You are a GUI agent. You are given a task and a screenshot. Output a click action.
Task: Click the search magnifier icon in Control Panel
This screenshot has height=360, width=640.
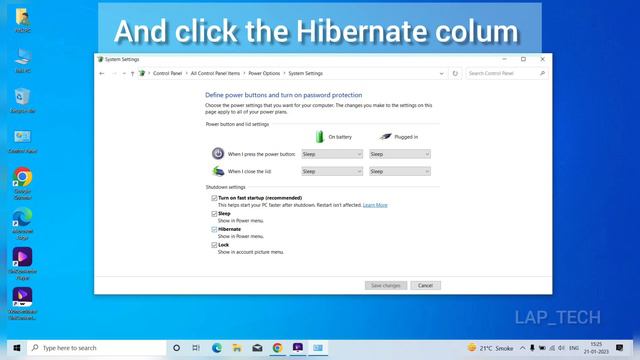(x=542, y=73)
